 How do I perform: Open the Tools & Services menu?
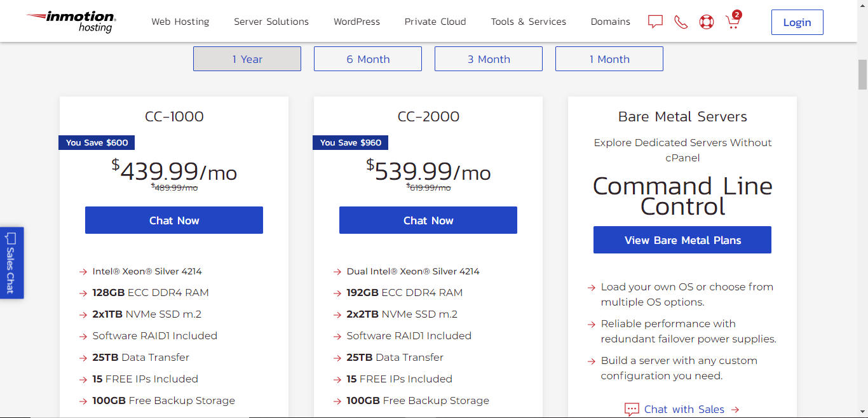(x=528, y=22)
